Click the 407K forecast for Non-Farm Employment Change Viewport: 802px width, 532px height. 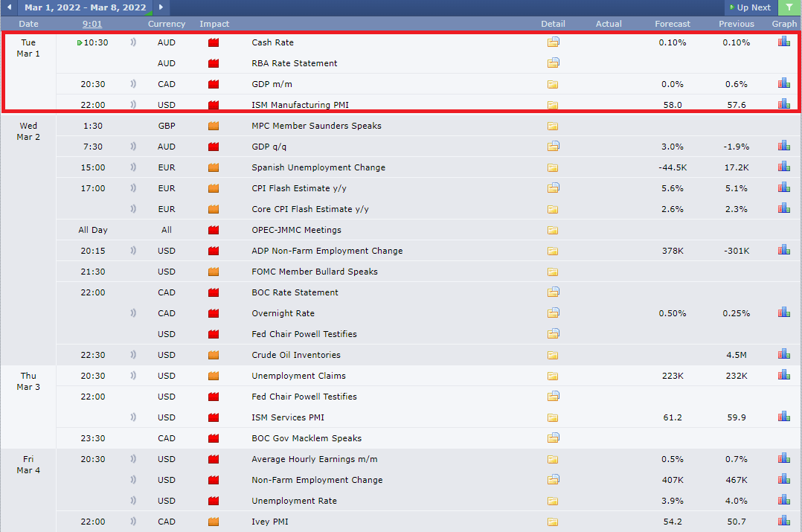[672, 480]
